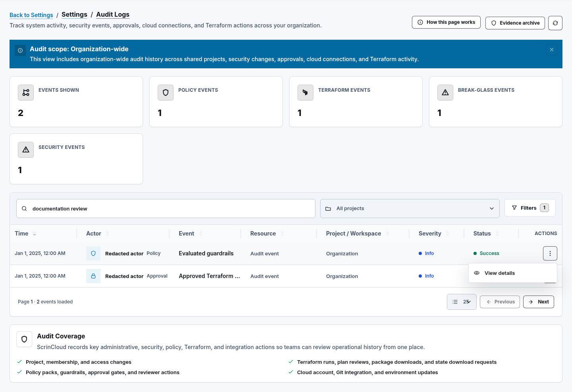Click the eye icon beside View details
The width and height of the screenshot is (572, 392).
pos(477,273)
